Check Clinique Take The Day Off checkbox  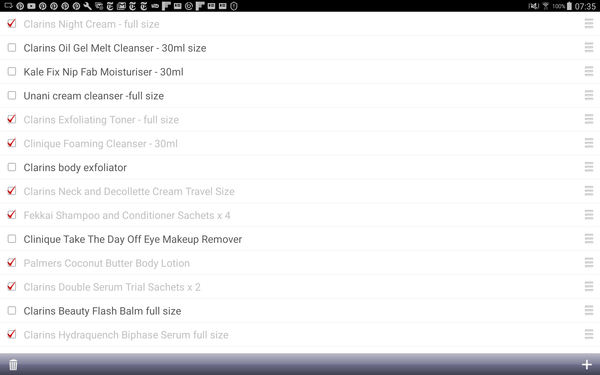12,239
